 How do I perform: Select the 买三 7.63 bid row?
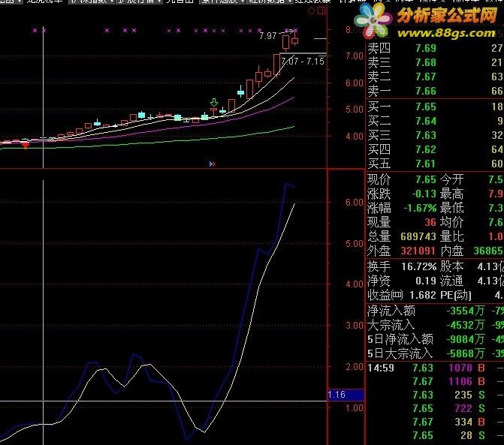click(x=436, y=135)
